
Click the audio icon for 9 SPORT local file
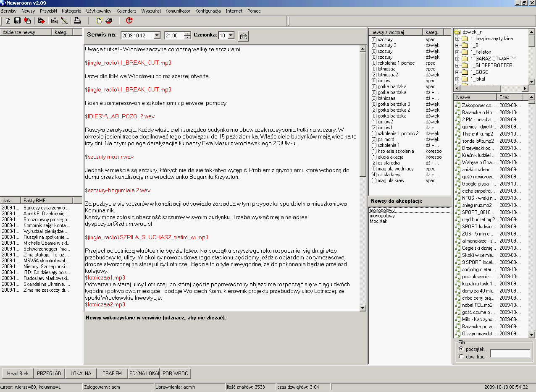pos(458,262)
